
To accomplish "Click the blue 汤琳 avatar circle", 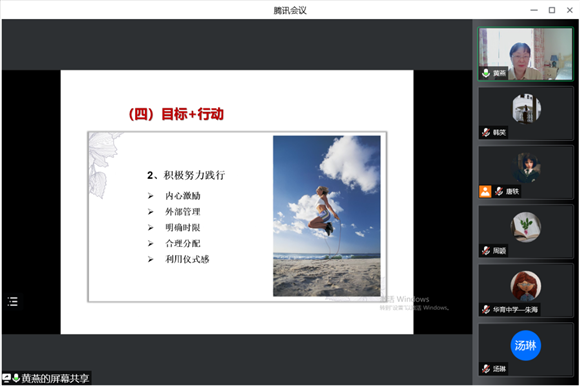I will pyautogui.click(x=526, y=345).
